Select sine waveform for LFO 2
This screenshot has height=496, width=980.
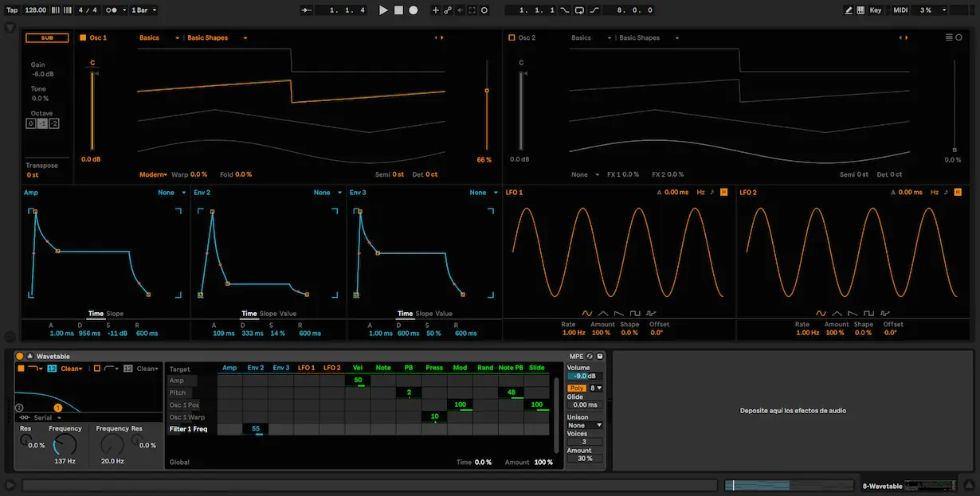coord(821,314)
